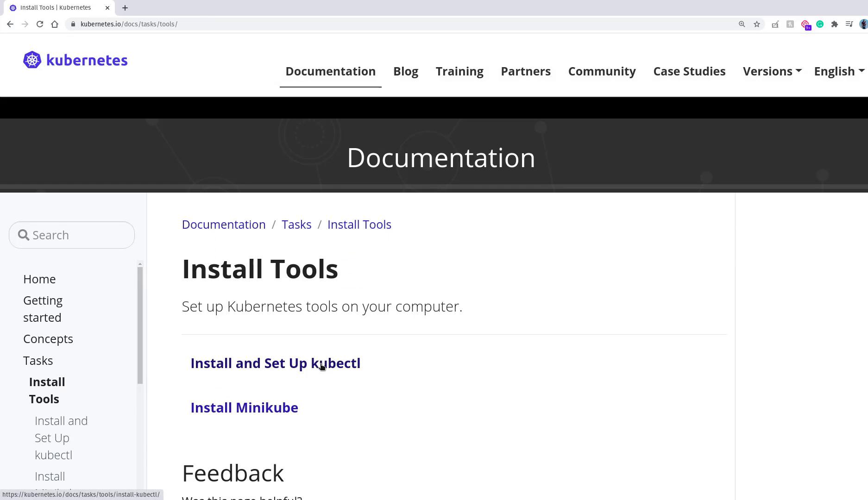Open the Blog menu item

click(406, 71)
